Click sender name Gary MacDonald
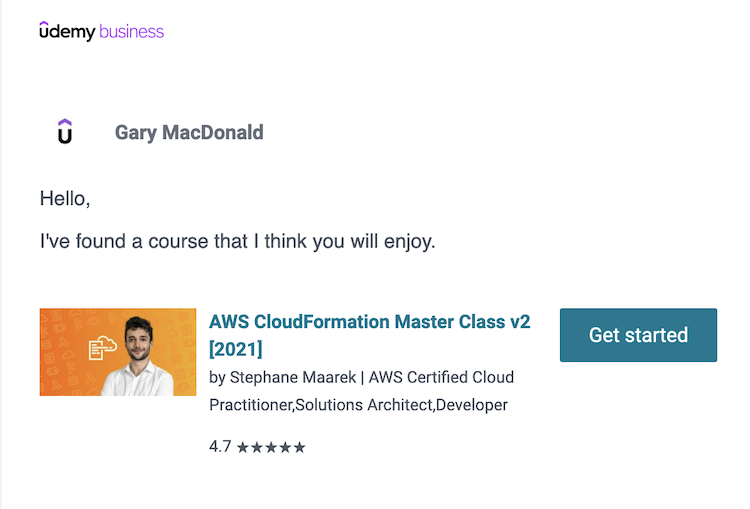The image size is (750, 509). 189,132
